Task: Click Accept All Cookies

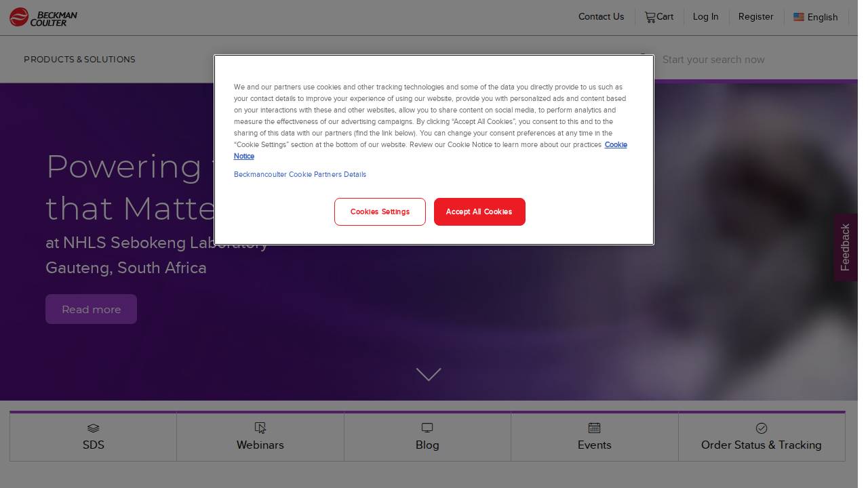Action: (x=479, y=211)
